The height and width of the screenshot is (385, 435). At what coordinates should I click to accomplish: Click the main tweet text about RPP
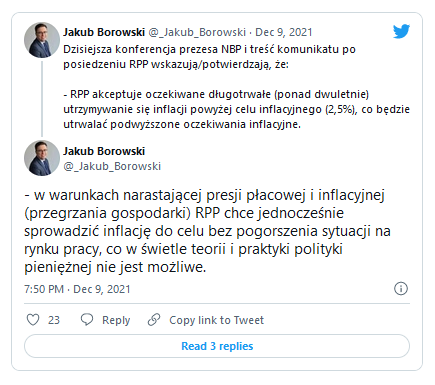coord(207,231)
